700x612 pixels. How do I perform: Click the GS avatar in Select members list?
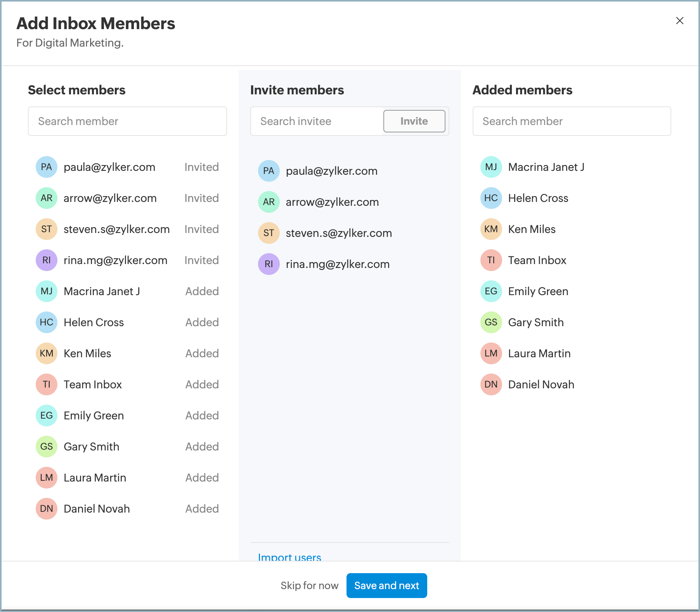[x=47, y=447]
